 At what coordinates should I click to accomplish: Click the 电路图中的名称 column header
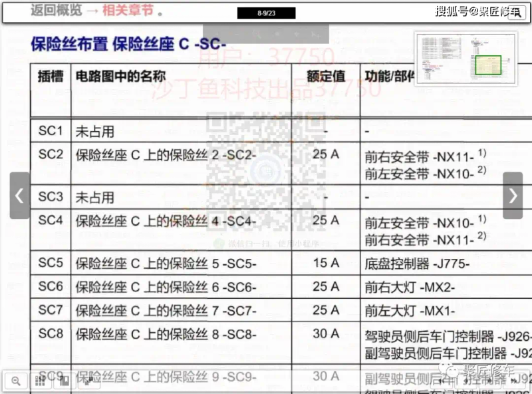pyautogui.click(x=120, y=76)
